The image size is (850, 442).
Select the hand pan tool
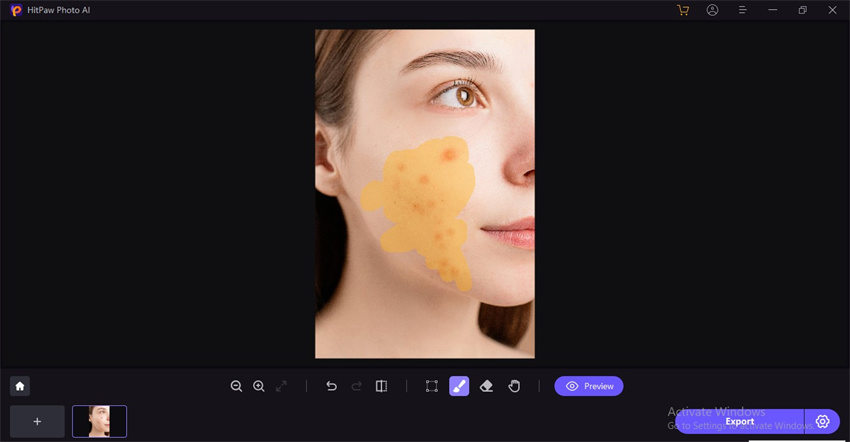pyautogui.click(x=514, y=386)
